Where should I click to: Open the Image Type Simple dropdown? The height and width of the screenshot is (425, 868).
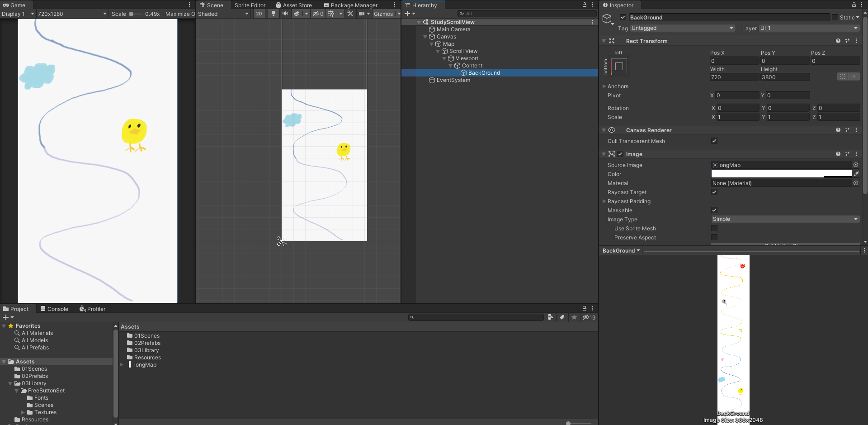coord(785,219)
